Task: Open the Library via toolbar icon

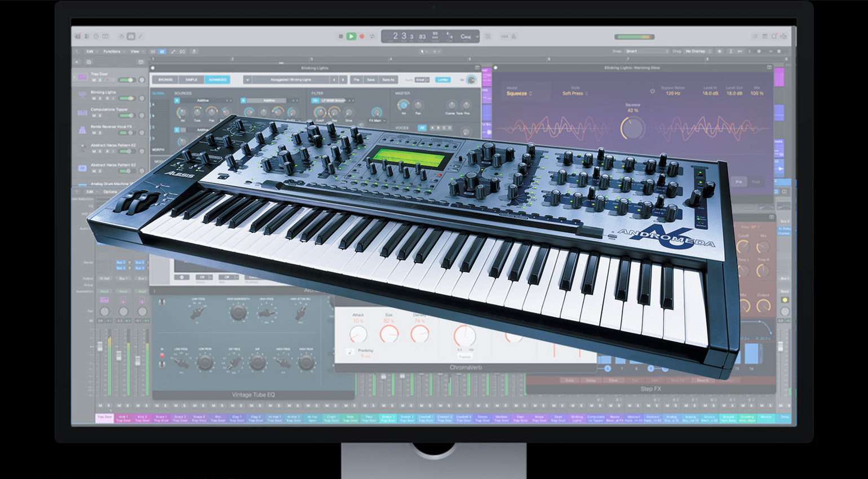Action: (77, 36)
